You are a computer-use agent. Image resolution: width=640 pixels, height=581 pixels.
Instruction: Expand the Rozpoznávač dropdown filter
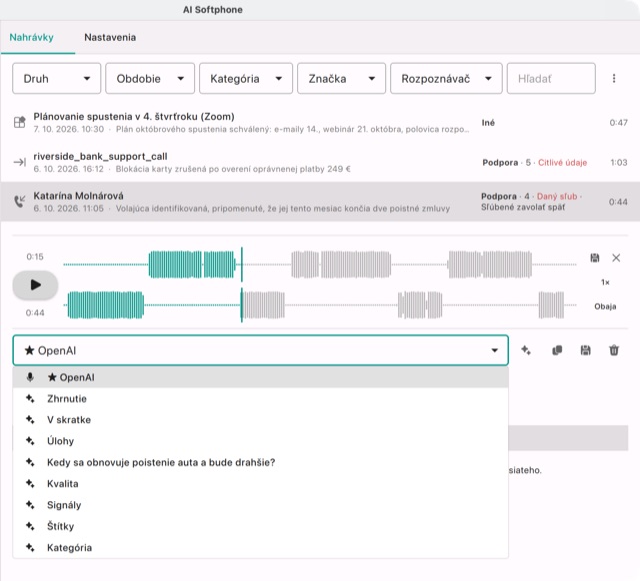click(446, 78)
